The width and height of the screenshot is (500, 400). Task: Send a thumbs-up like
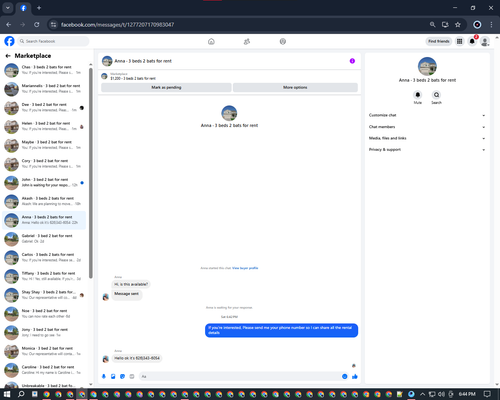[355, 376]
